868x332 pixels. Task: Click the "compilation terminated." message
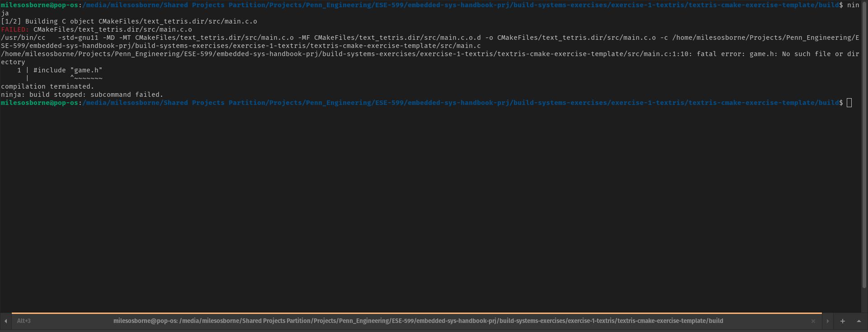point(47,87)
